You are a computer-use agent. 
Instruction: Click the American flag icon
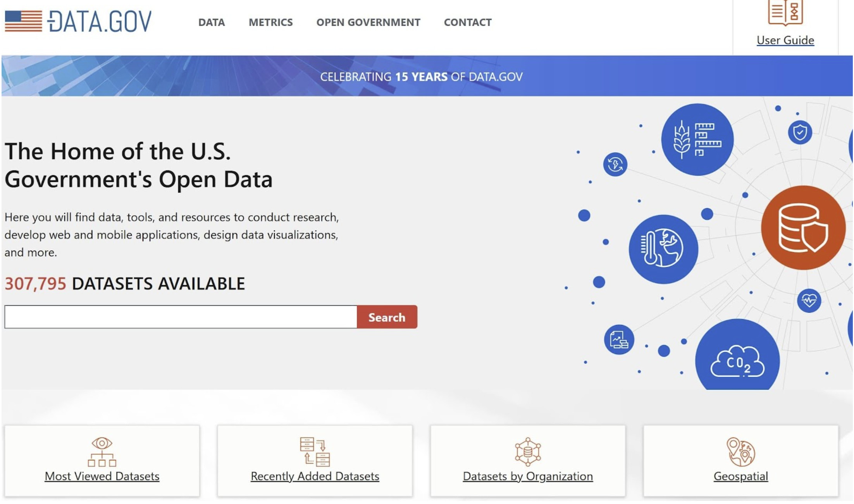pyautogui.click(x=23, y=21)
